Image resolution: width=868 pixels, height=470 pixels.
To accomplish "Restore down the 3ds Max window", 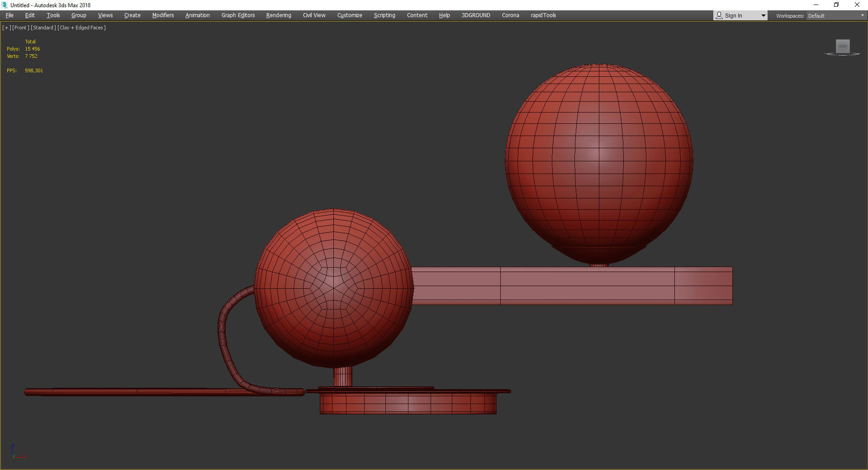I will click(x=836, y=5).
